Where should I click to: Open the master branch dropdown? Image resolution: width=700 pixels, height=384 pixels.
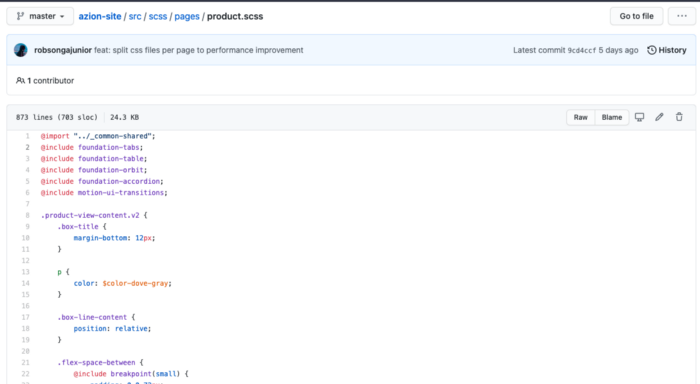[40, 17]
